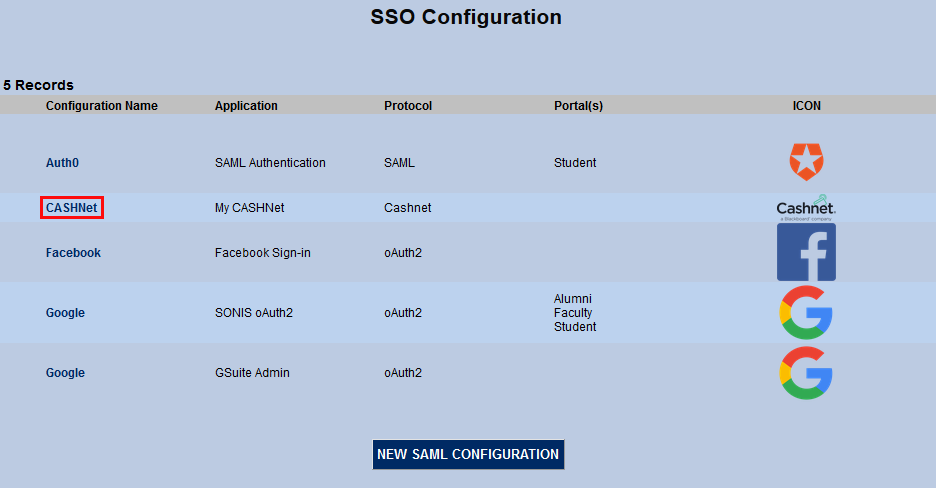Image resolution: width=936 pixels, height=488 pixels.
Task: Click the ICON column header
Action: click(806, 106)
